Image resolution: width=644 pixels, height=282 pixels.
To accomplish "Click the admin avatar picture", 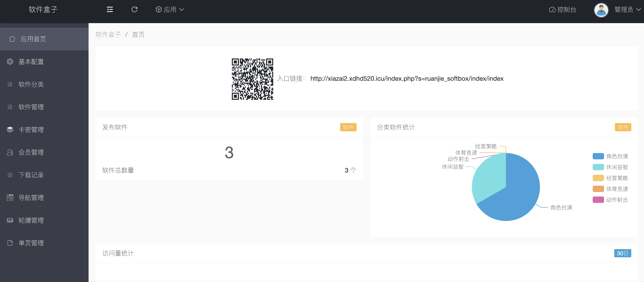I will (x=601, y=10).
